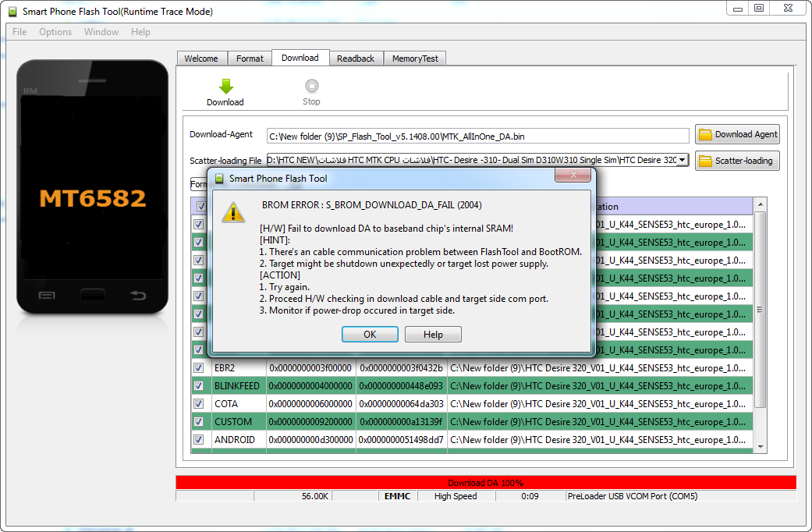Uncheck the BLINKFEED partition checkbox

pos(198,386)
